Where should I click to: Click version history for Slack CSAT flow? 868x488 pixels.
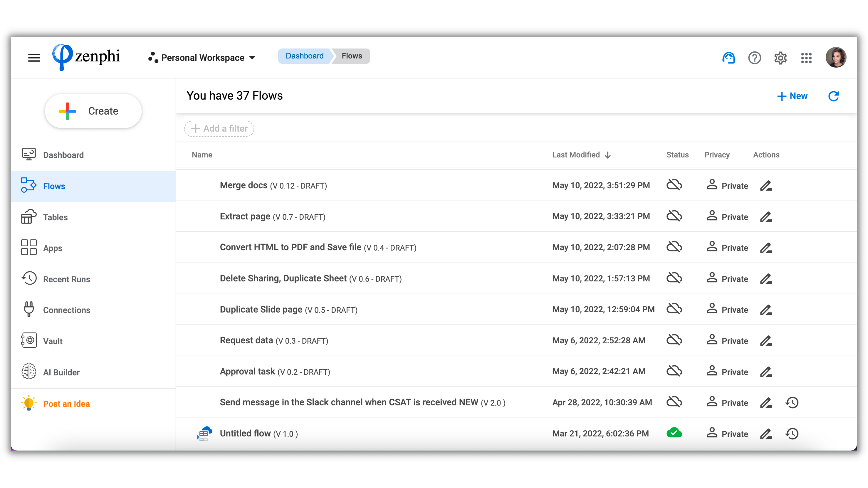(792, 402)
